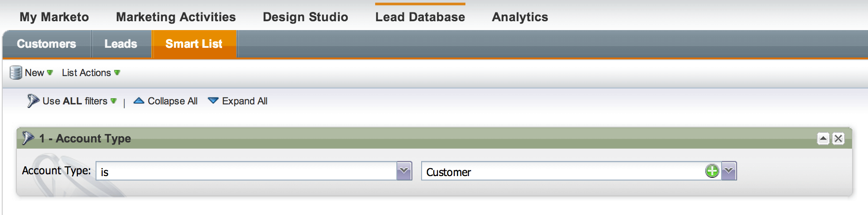Screen dimensions: 868x215
Task: Collapse the Account Type filter panel
Action: point(823,139)
